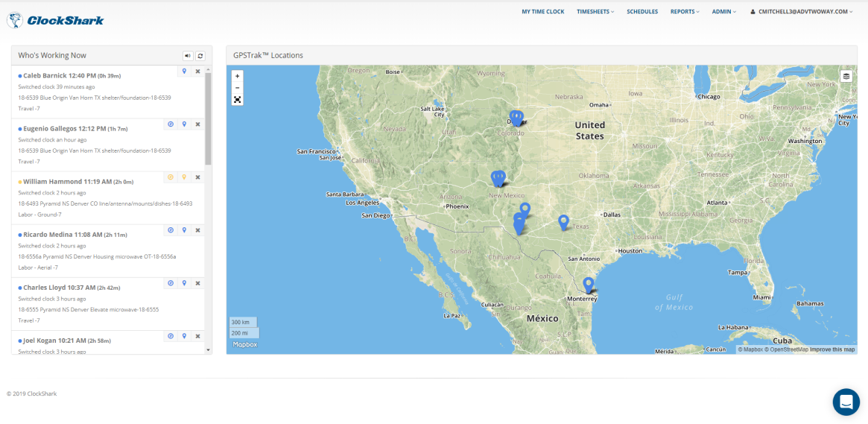Click the clock icon on Charles Lloyd's row
This screenshot has height=424, width=868.
click(x=171, y=283)
